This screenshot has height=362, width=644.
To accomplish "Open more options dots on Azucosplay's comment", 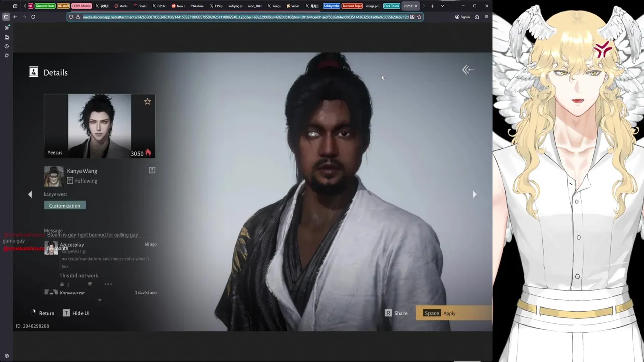I will [x=108, y=284].
